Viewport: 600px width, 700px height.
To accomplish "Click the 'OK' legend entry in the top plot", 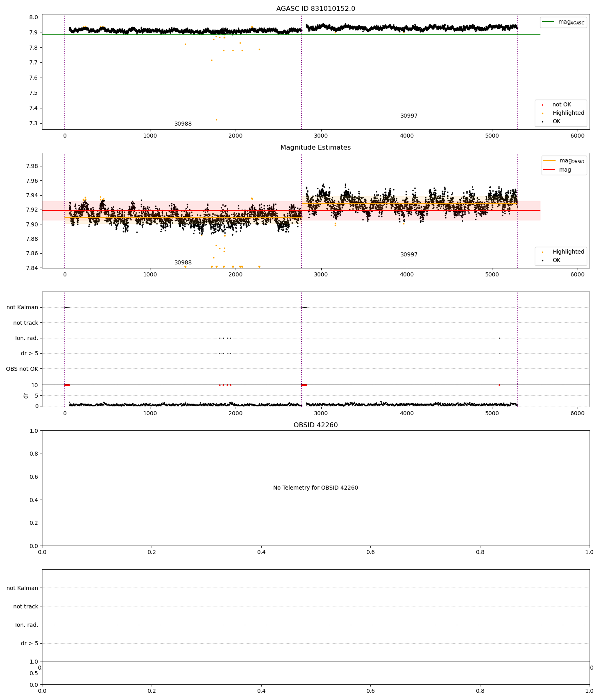I will (556, 122).
